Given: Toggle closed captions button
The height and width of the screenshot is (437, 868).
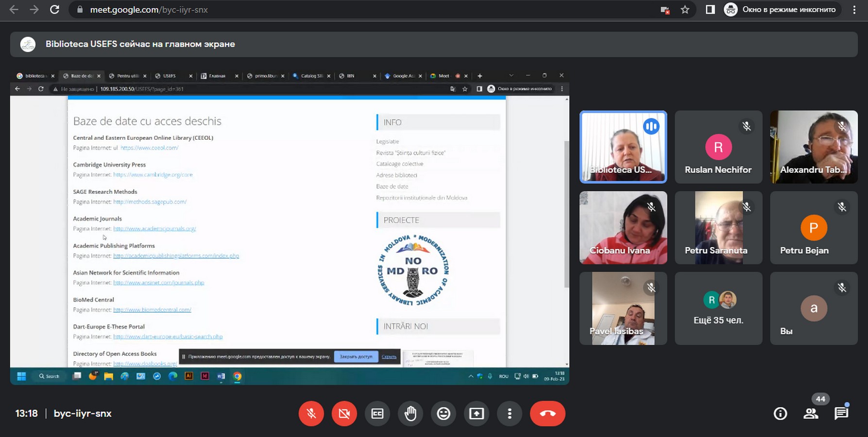Looking at the screenshot, I should pos(377,414).
